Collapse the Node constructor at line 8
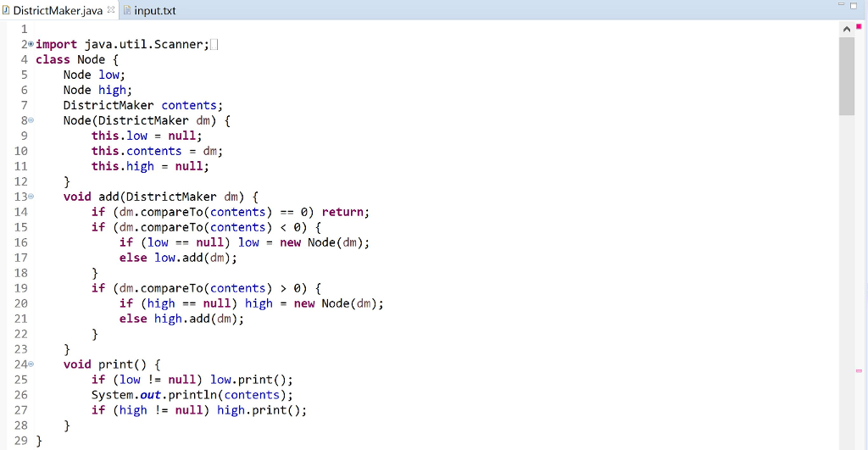 [x=31, y=120]
